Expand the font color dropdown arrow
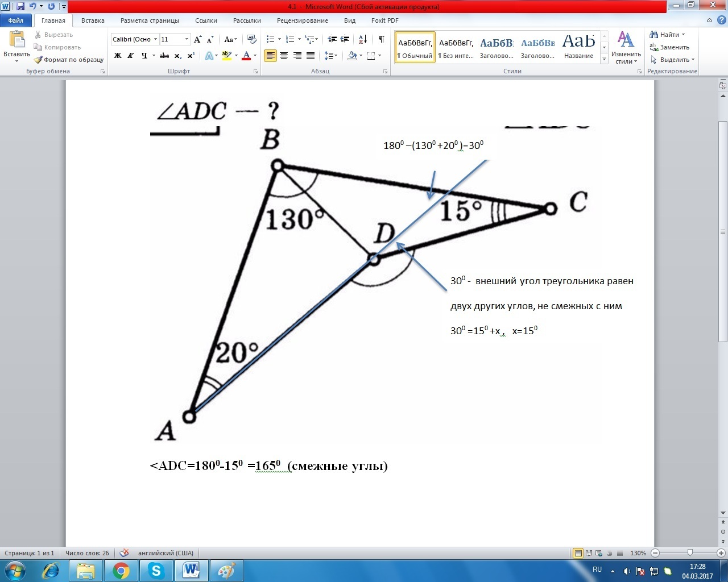The image size is (728, 582). click(x=255, y=56)
